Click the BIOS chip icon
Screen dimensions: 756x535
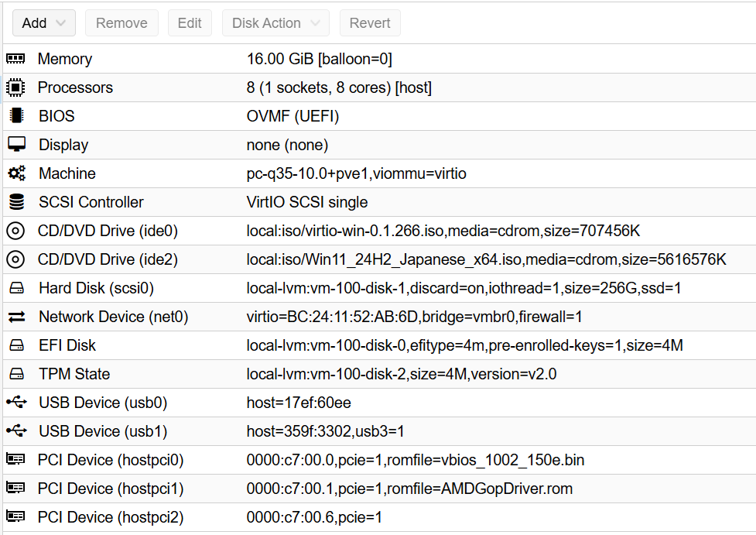[16, 116]
